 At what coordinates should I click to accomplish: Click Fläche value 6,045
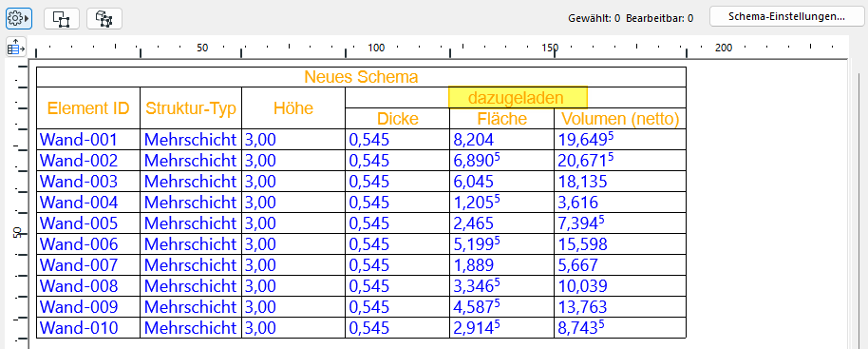(502, 182)
